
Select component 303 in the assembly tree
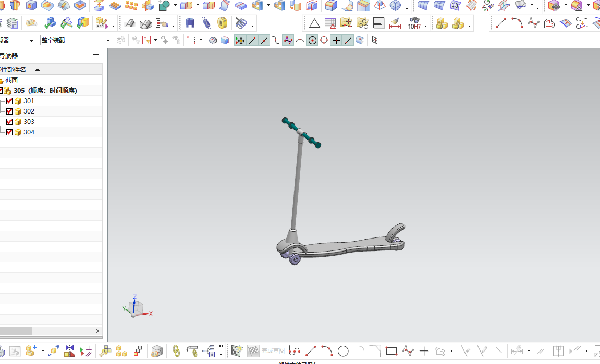(x=29, y=121)
